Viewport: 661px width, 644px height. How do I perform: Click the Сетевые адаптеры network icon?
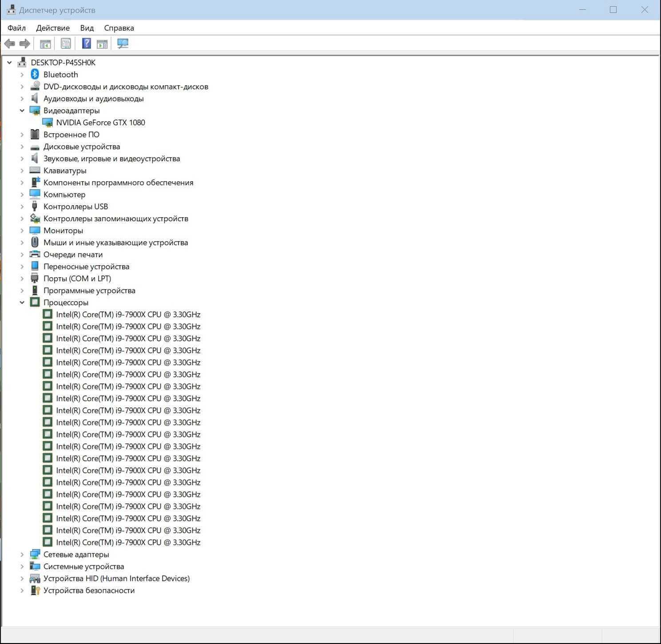[35, 554]
